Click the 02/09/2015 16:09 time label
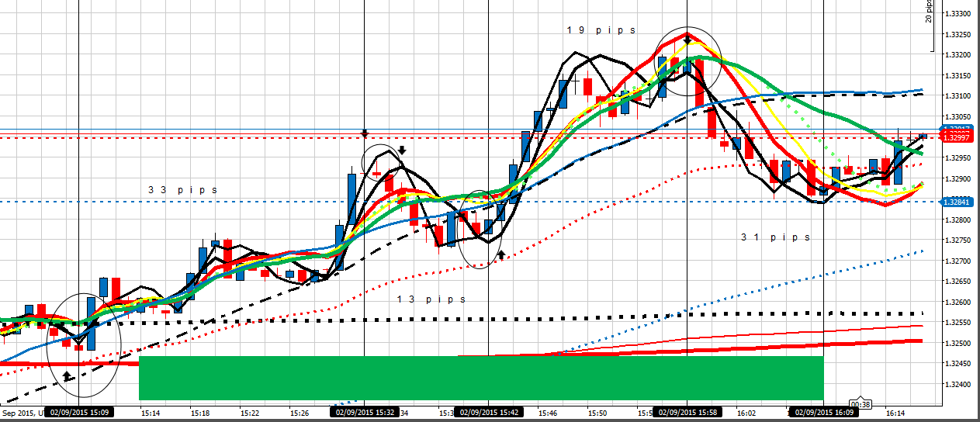Image resolution: width=980 pixels, height=422 pixels. pyautogui.click(x=821, y=412)
